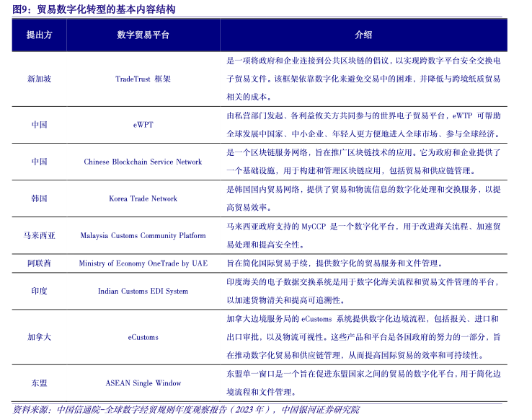The width and height of the screenshot is (532, 420).
Task: Select the Indian Customs EDI System cell
Action: pyautogui.click(x=143, y=291)
